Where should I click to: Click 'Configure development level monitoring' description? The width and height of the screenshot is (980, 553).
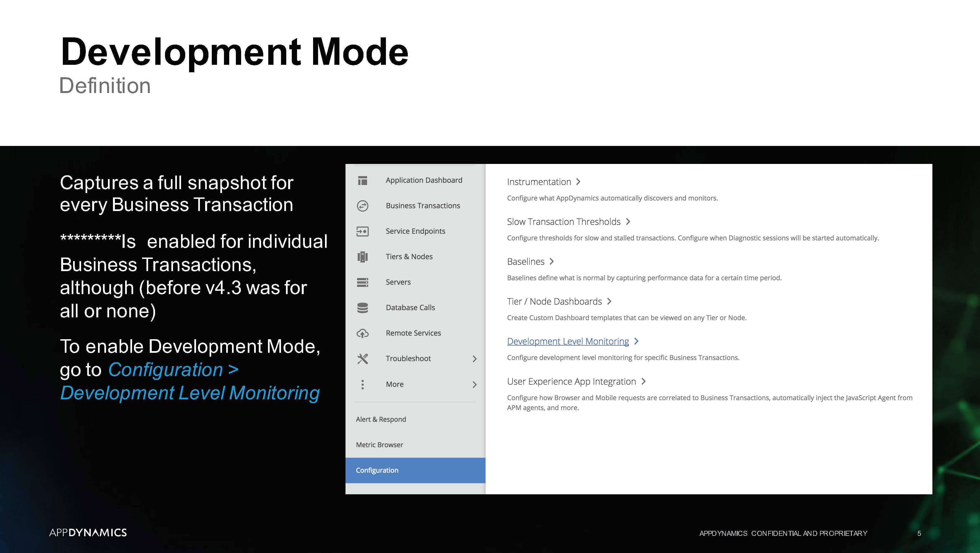pyautogui.click(x=623, y=358)
